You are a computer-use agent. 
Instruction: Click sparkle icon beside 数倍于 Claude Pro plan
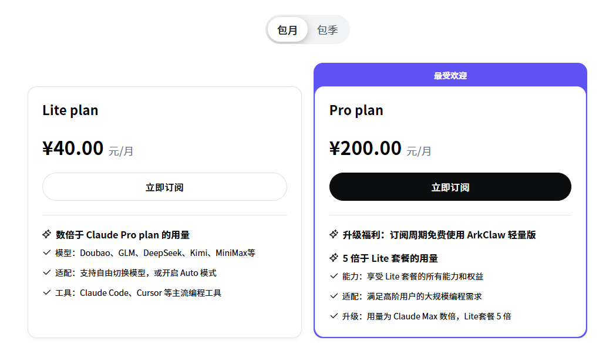point(47,234)
